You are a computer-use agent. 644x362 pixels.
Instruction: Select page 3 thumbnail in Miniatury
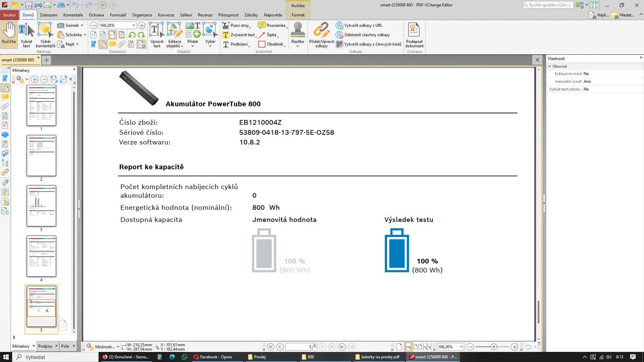click(41, 206)
